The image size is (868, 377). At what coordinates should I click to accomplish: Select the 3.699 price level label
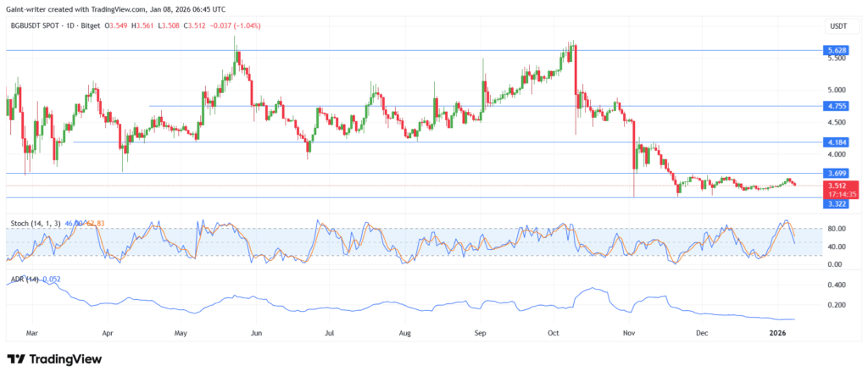835,174
